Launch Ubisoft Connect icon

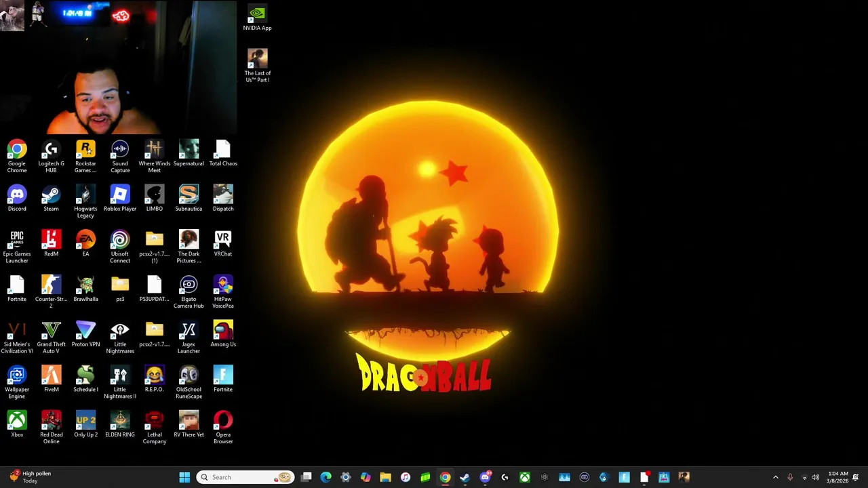[x=120, y=247]
